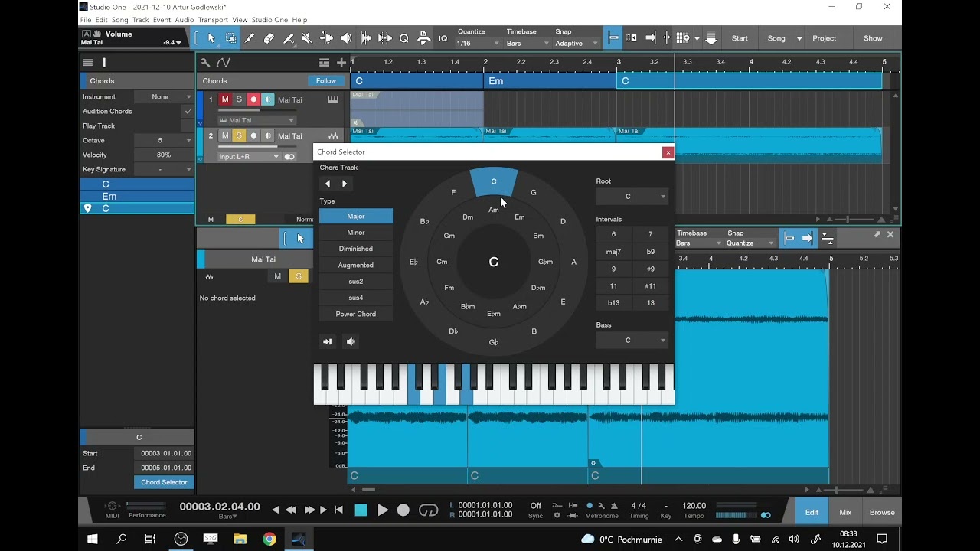Viewport: 980px width, 551px height.
Task: Open the Octave dropdown
Action: pyautogui.click(x=164, y=140)
